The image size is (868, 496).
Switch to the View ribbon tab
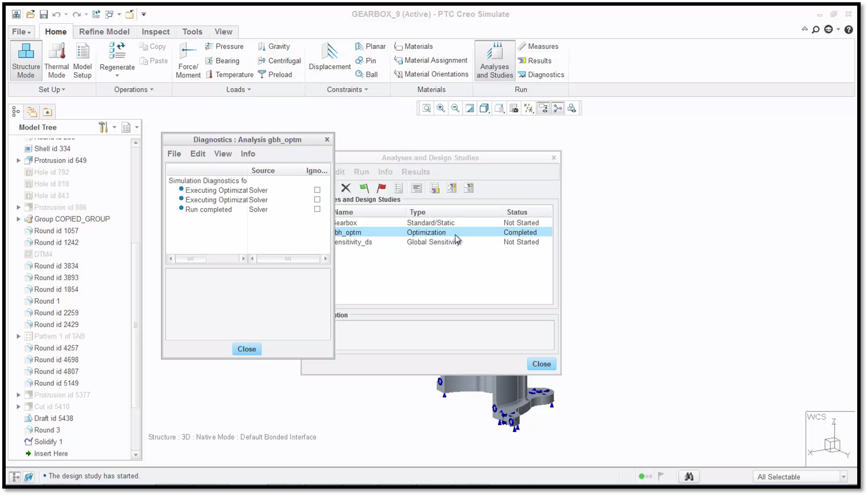coord(223,32)
